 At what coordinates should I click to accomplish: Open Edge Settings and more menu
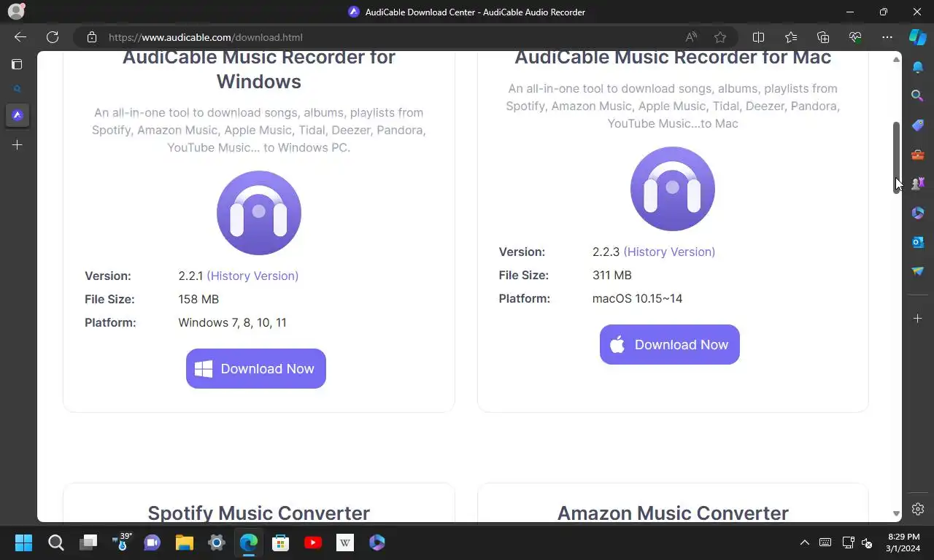click(x=887, y=37)
